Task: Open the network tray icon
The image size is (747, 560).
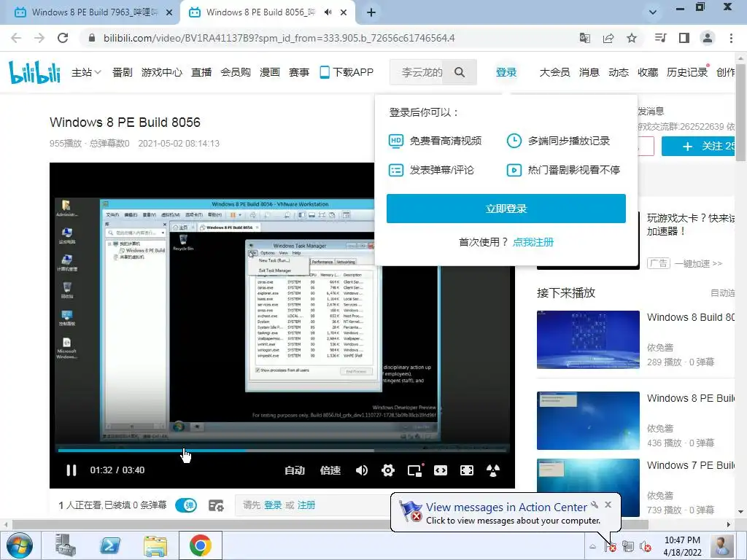Action: (x=628, y=547)
